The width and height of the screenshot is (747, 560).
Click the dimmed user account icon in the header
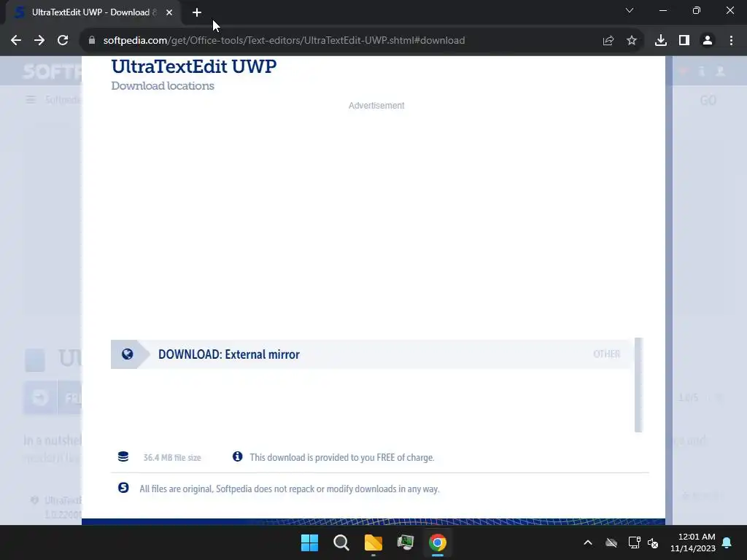[720, 71]
